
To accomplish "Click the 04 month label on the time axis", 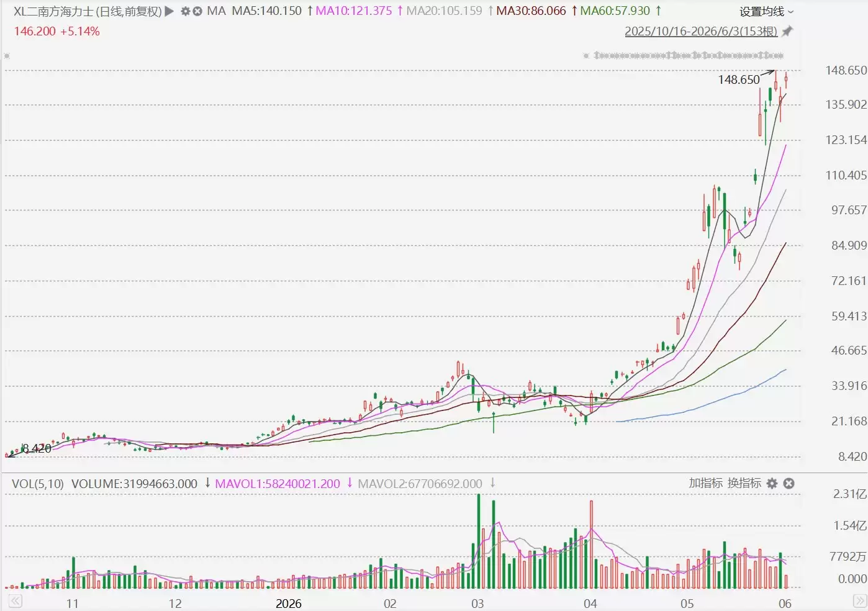I will (x=590, y=603).
